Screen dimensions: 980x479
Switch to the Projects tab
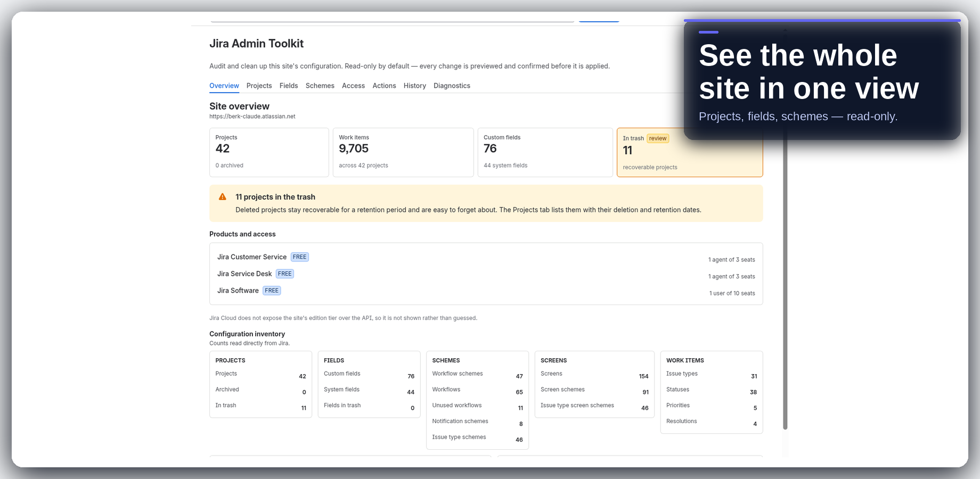pyautogui.click(x=259, y=86)
